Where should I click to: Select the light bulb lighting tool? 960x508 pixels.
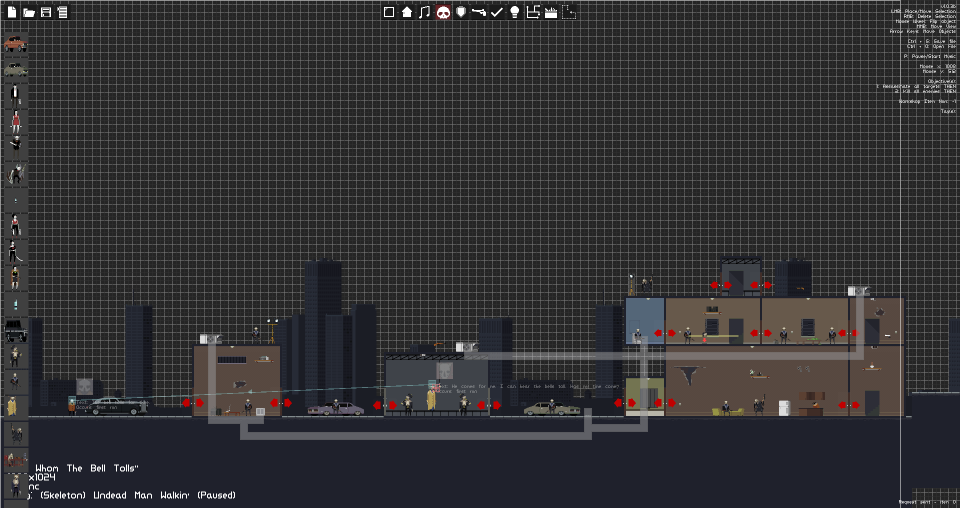click(515, 12)
